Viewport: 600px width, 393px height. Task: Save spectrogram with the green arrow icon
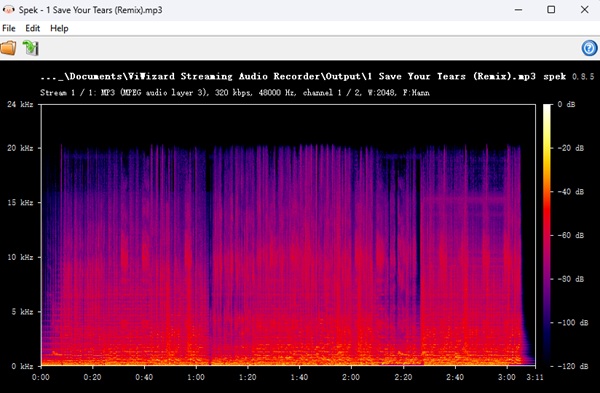30,48
